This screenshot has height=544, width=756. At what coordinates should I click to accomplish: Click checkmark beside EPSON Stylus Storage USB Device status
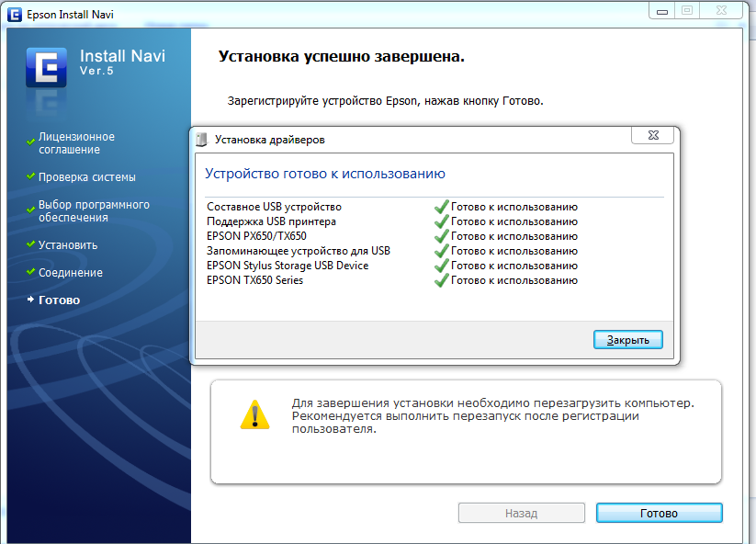tap(441, 266)
